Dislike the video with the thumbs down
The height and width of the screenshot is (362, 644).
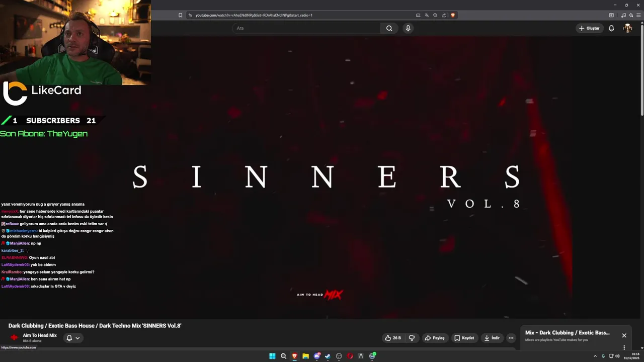pos(412,338)
